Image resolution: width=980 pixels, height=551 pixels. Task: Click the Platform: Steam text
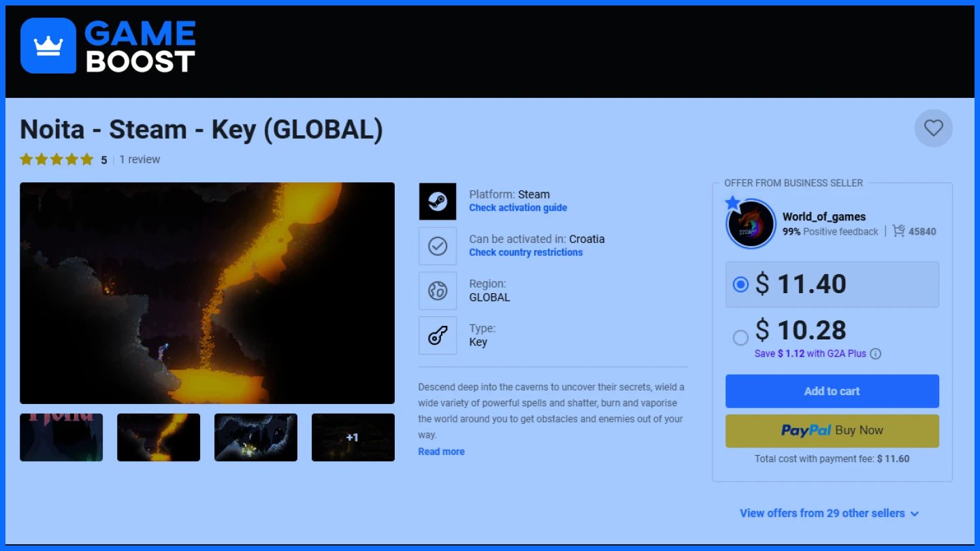tap(510, 195)
